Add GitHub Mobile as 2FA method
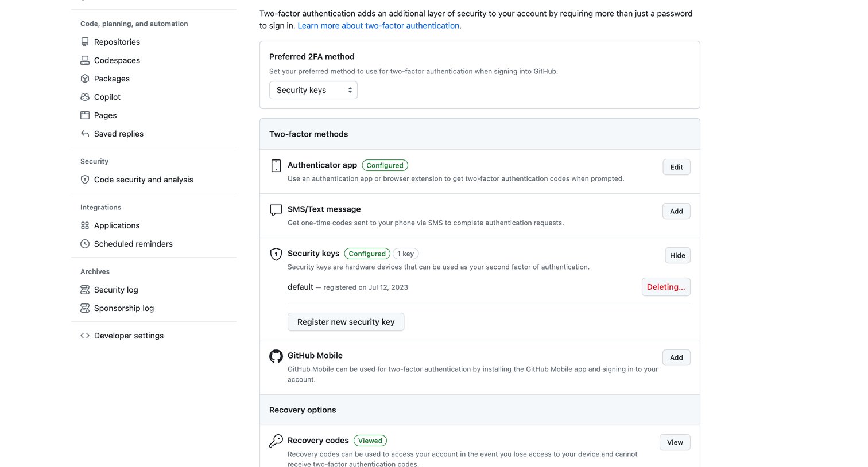The width and height of the screenshot is (868, 467). (x=676, y=357)
